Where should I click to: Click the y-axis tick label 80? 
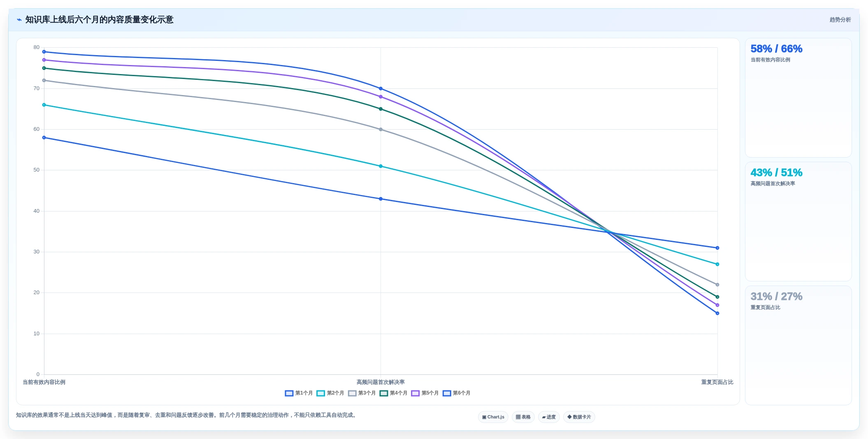[37, 48]
